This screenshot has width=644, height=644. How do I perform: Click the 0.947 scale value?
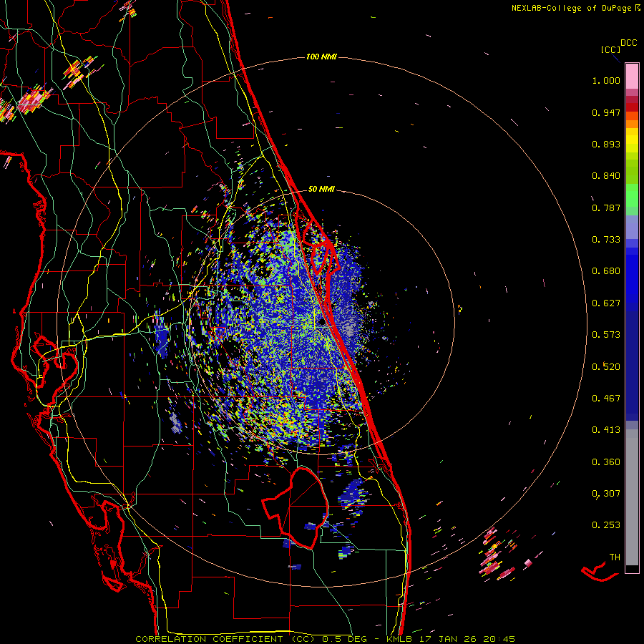point(606,112)
